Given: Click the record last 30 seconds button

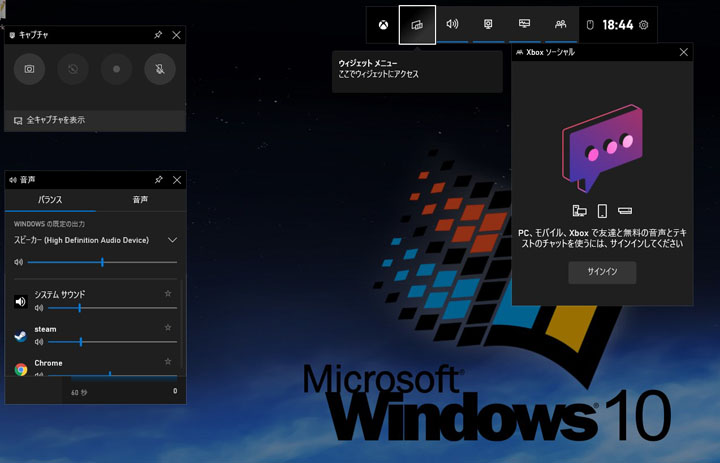Looking at the screenshot, I should point(73,69).
